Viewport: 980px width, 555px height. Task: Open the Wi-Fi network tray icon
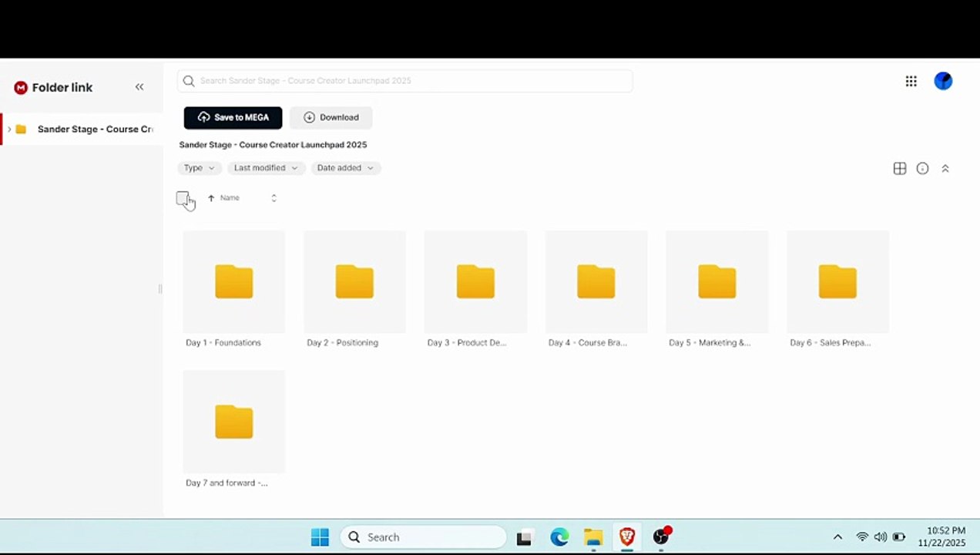pyautogui.click(x=862, y=537)
